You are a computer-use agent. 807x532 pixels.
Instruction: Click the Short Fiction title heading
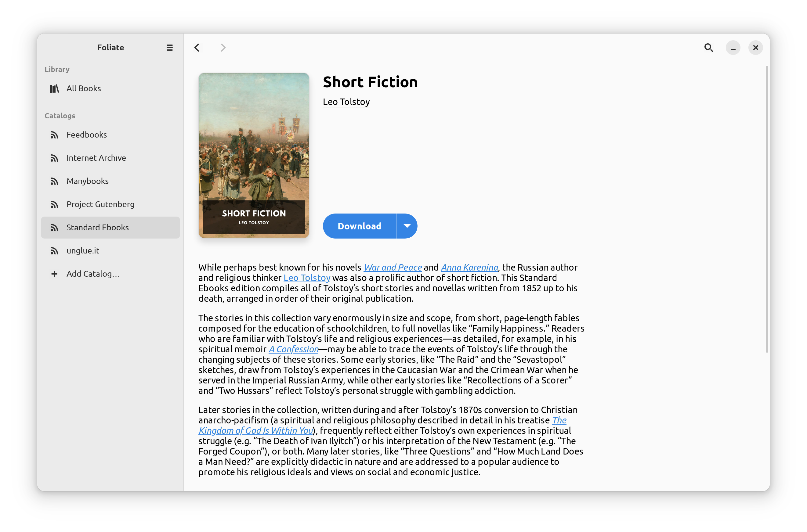(x=370, y=82)
